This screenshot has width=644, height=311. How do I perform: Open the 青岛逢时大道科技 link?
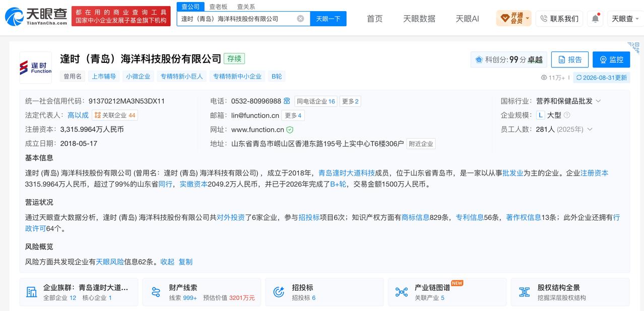(x=347, y=173)
